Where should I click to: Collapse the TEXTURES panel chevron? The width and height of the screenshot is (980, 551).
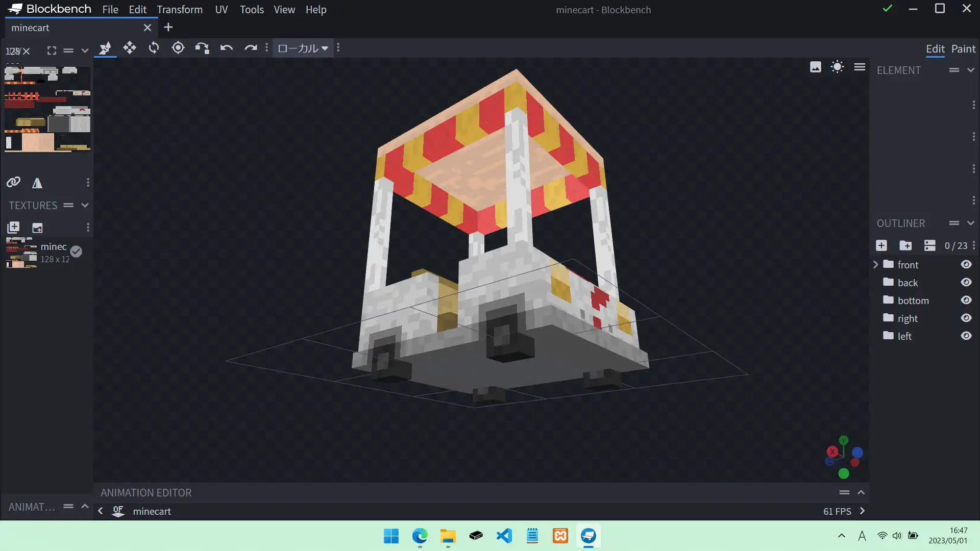coord(85,205)
